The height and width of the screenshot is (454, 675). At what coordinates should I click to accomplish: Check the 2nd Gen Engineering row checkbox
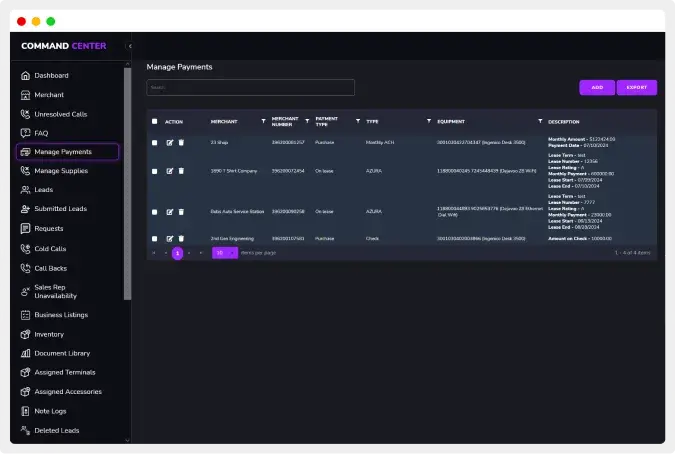pyautogui.click(x=154, y=239)
